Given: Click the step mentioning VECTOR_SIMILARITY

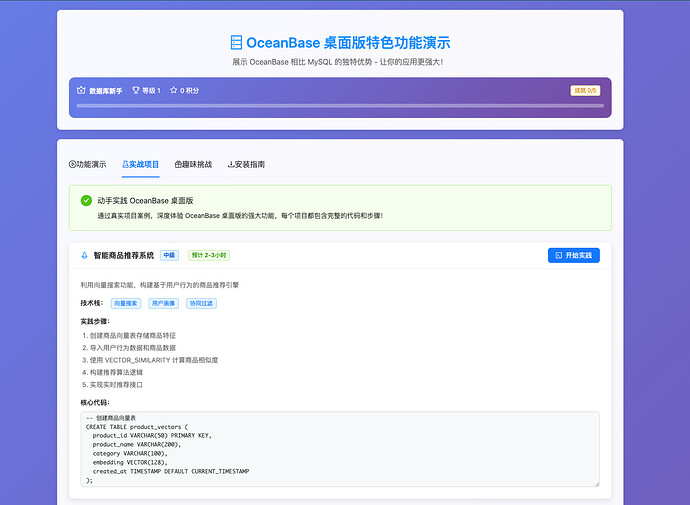Looking at the screenshot, I should 154,360.
